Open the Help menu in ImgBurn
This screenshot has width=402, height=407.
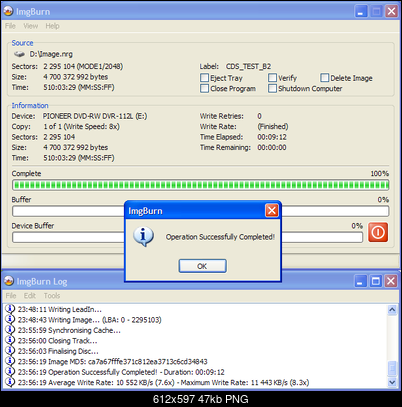[x=52, y=26]
